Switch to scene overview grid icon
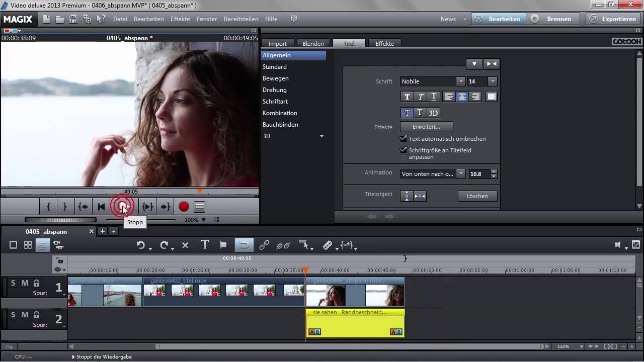 [x=28, y=245]
